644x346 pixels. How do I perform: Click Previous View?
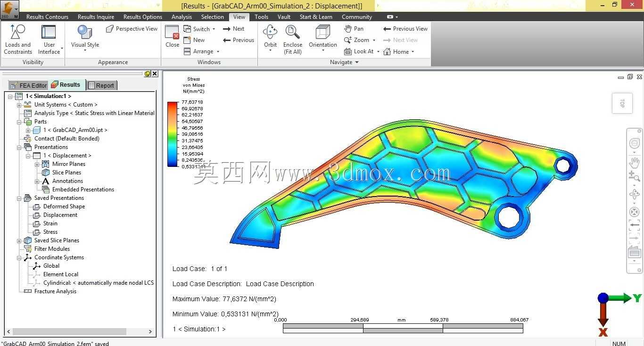(x=405, y=29)
